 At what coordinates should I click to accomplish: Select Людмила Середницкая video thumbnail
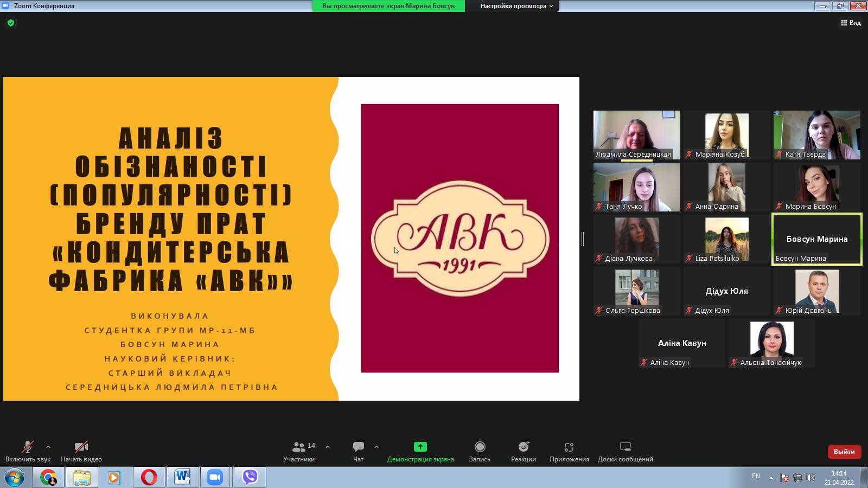tap(636, 134)
